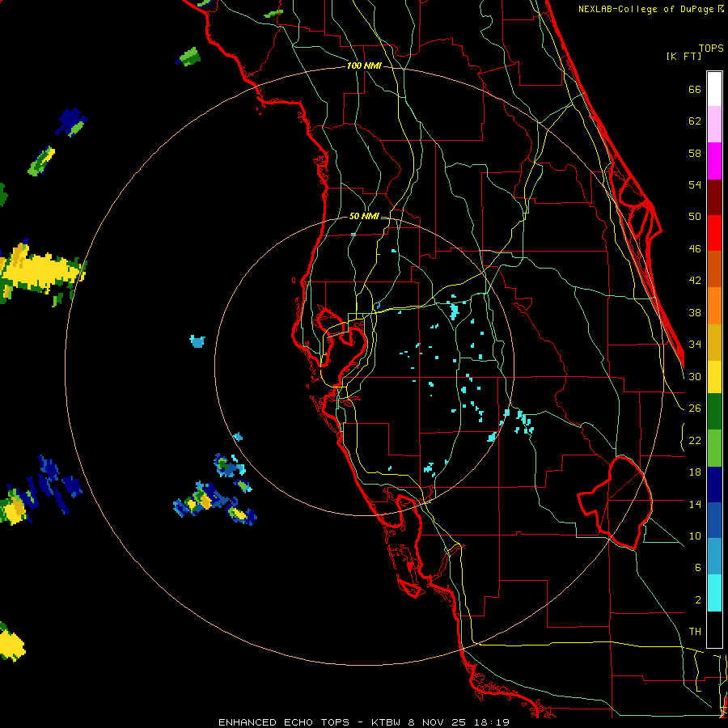Click the 10 value on the scale

(x=695, y=535)
